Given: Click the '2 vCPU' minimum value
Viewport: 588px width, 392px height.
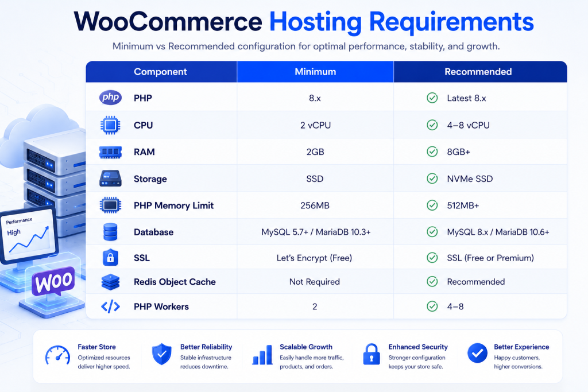Looking at the screenshot, I should click(315, 125).
